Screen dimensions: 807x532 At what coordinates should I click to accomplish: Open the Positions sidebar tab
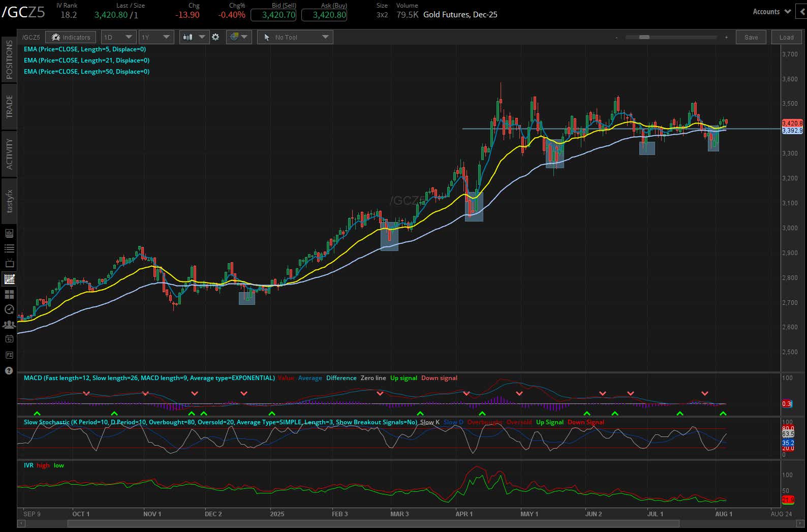[9, 60]
